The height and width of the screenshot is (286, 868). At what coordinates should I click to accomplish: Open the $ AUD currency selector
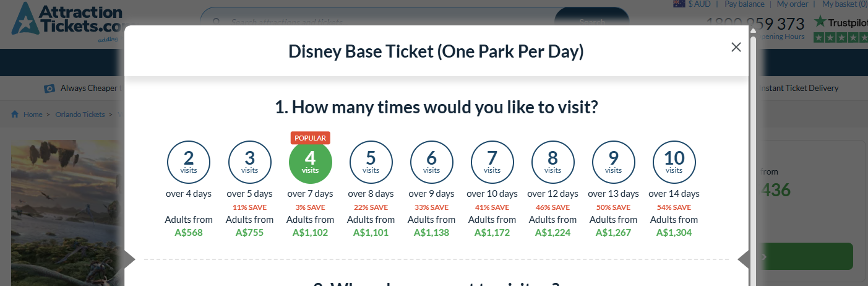(x=699, y=4)
